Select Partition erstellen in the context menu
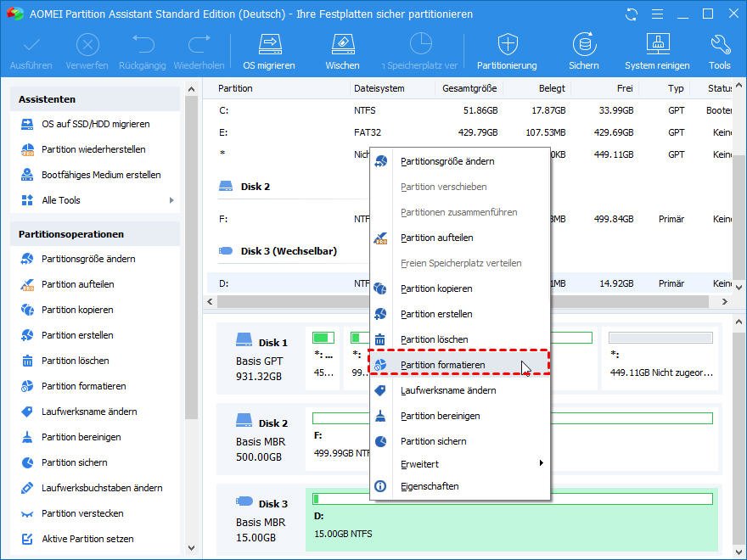Image resolution: width=747 pixels, height=560 pixels. coord(460,314)
